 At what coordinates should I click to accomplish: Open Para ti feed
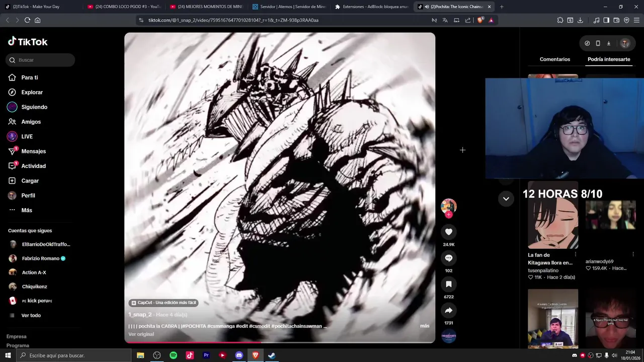pyautogui.click(x=29, y=77)
